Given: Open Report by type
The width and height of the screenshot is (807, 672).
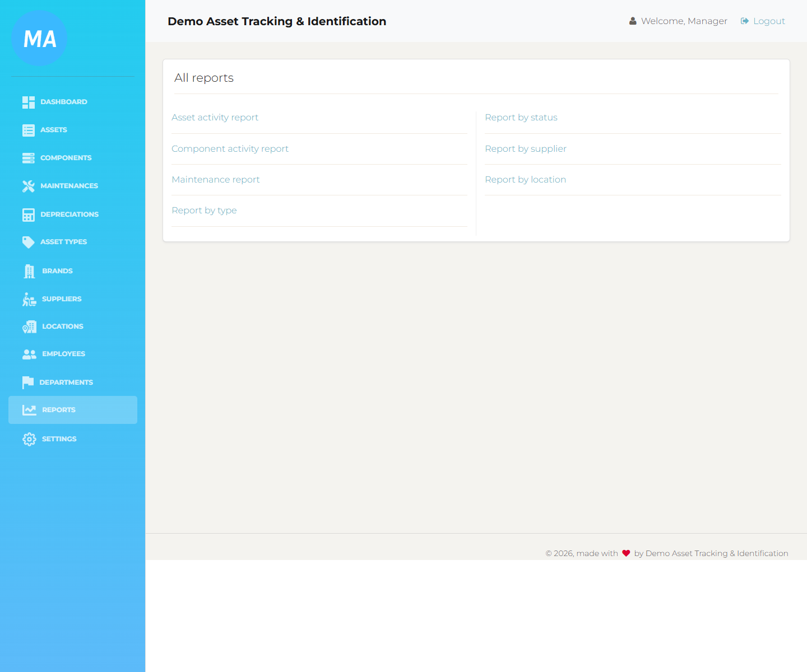Looking at the screenshot, I should coord(204,211).
